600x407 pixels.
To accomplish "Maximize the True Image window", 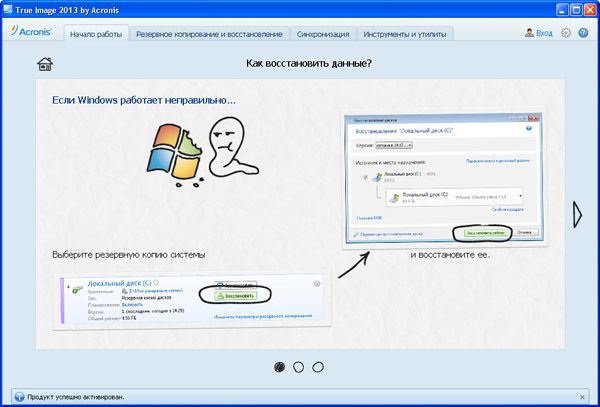I will point(576,10).
